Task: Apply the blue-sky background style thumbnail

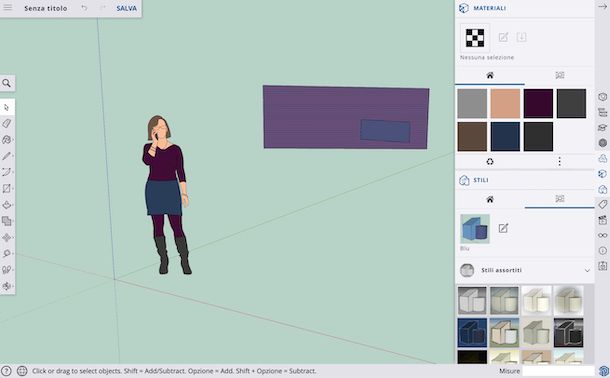Action: click(x=504, y=333)
